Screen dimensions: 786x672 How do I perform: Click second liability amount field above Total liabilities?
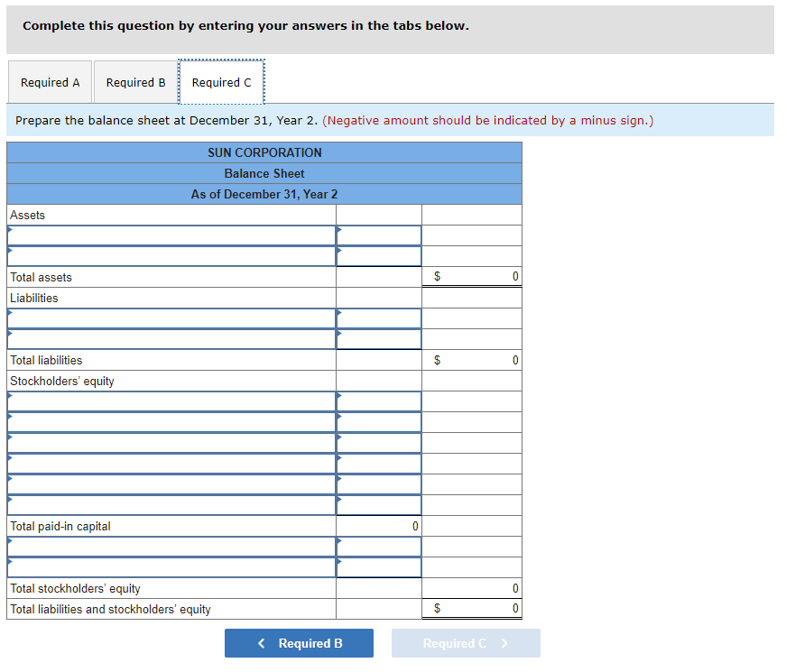point(379,339)
